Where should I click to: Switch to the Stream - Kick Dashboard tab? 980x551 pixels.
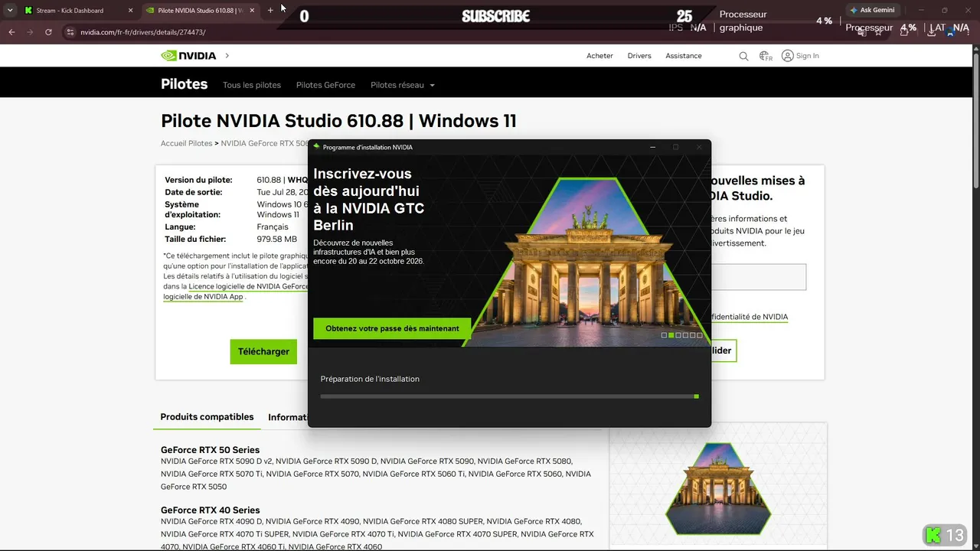pos(78,11)
